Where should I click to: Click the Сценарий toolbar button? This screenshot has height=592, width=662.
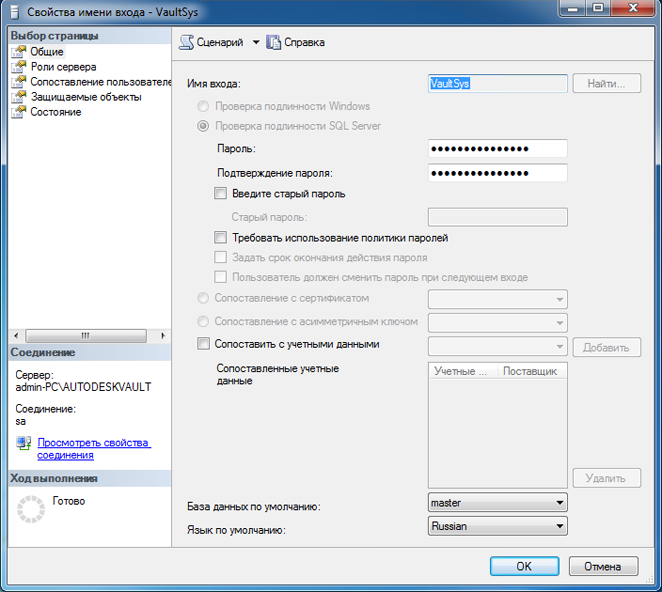pos(211,42)
